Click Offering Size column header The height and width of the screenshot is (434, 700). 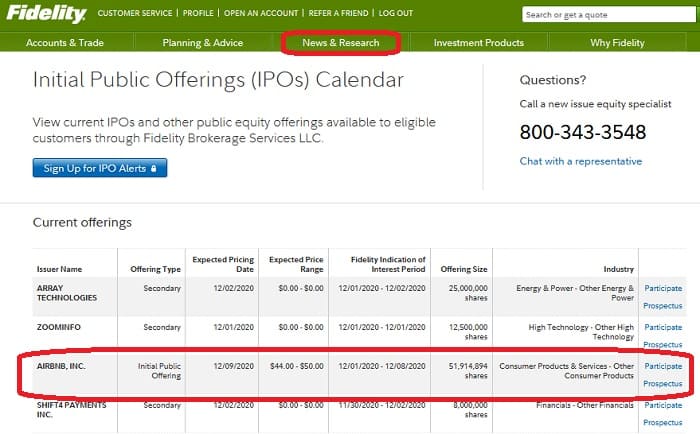click(464, 269)
